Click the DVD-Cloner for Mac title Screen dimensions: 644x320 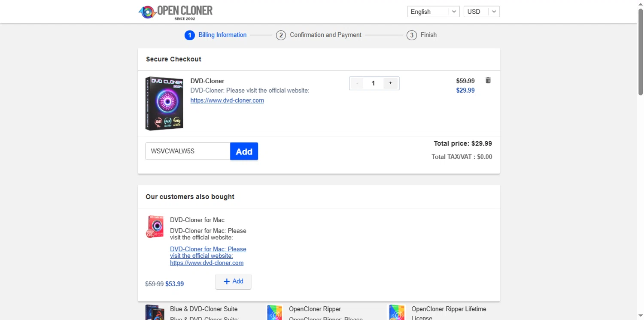(x=197, y=220)
